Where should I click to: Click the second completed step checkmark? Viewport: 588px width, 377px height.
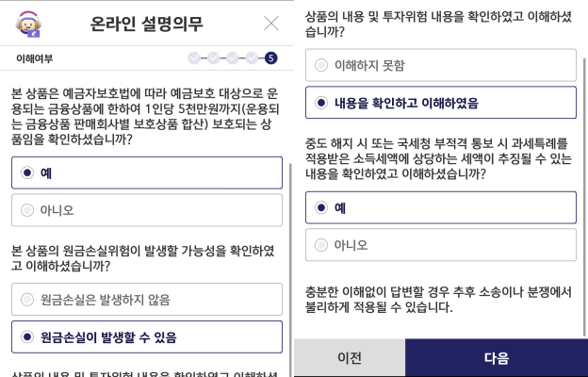[213, 58]
